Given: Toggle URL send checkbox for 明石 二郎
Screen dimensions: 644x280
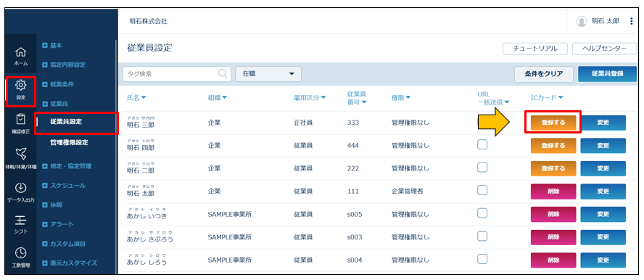Looking at the screenshot, I should (x=482, y=167).
